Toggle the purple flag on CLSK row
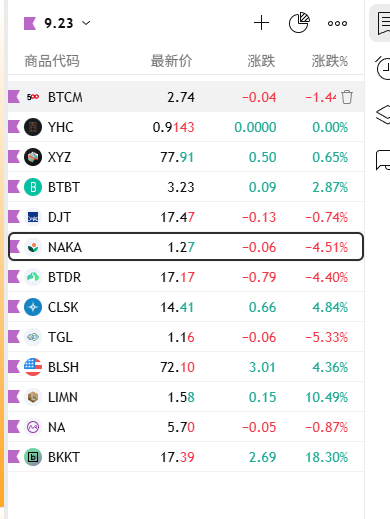390x519 pixels. point(14,307)
